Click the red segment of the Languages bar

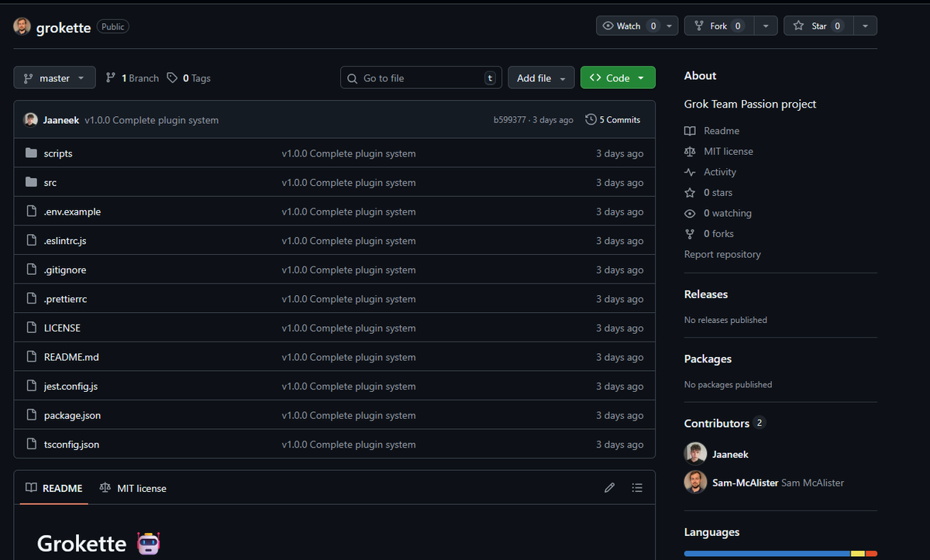coord(872,554)
